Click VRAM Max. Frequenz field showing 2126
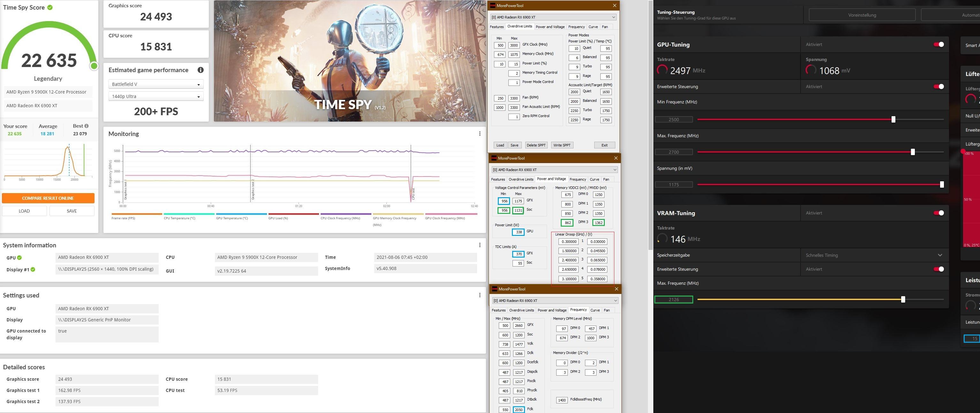980x413 pixels. [674, 300]
